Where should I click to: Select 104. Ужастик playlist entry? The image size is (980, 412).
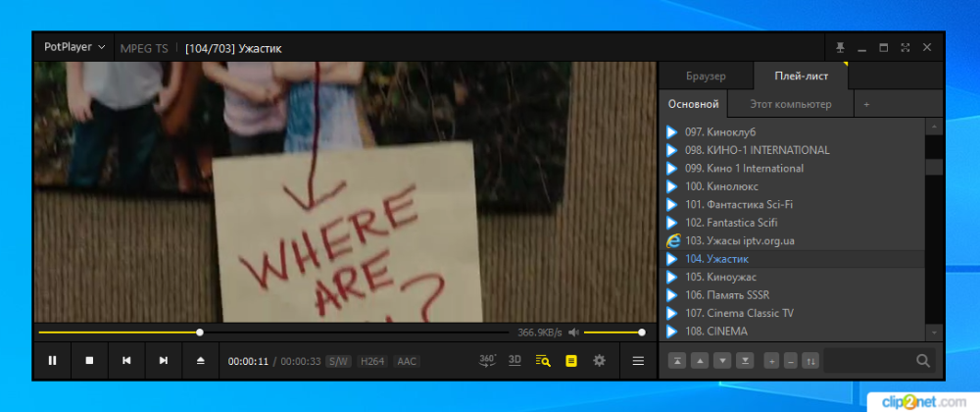pyautogui.click(x=792, y=259)
